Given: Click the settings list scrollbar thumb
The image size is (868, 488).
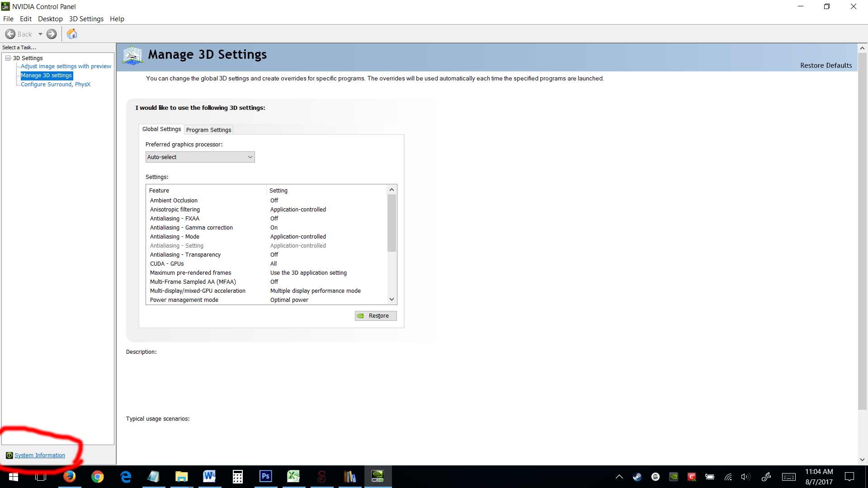Looking at the screenshot, I should point(392,223).
